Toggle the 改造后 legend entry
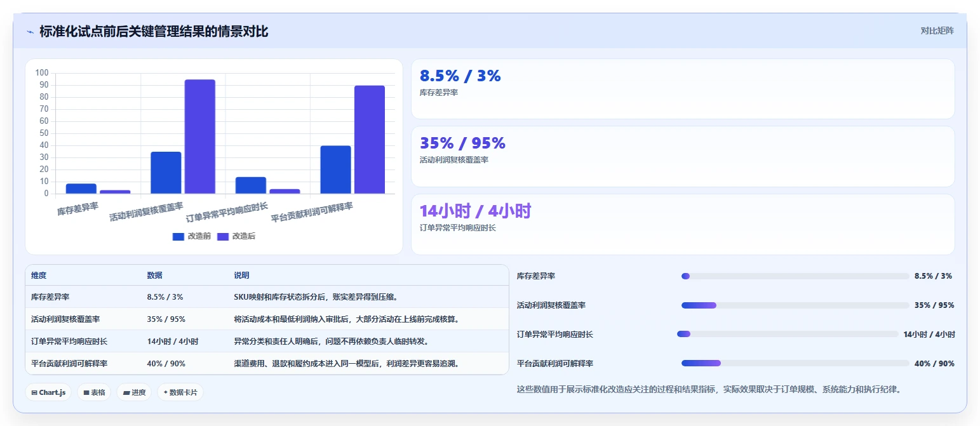Image resolution: width=980 pixels, height=426 pixels. coord(236,236)
